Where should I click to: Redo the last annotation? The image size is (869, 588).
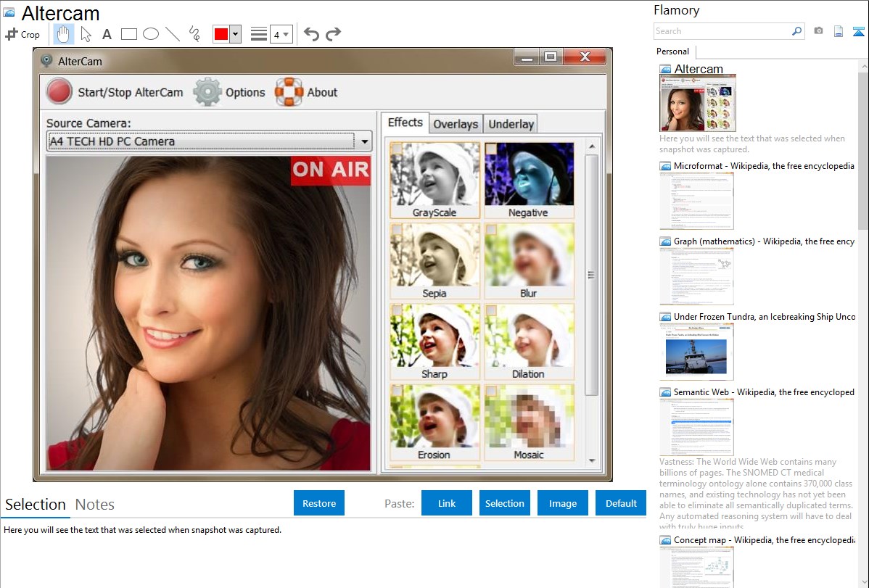[x=333, y=34]
